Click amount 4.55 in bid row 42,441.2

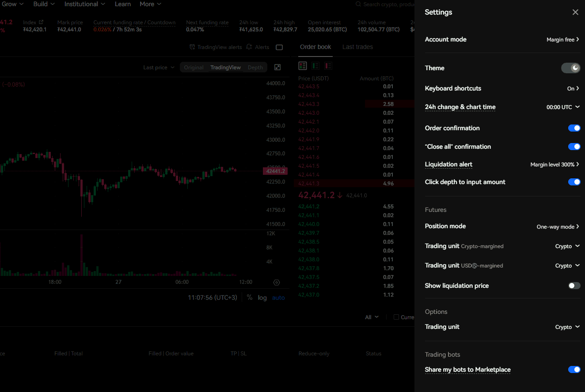pyautogui.click(x=388, y=207)
